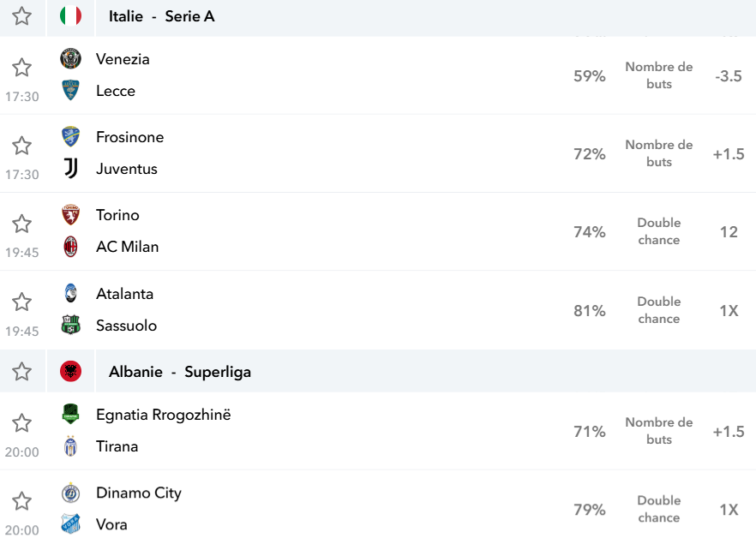Star the Torino vs AC Milan match
The image size is (756, 544).
(x=21, y=224)
